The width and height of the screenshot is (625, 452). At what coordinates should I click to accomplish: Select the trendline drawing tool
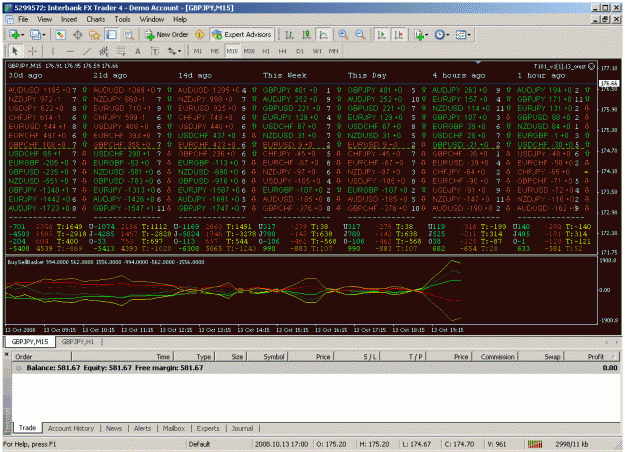point(87,51)
